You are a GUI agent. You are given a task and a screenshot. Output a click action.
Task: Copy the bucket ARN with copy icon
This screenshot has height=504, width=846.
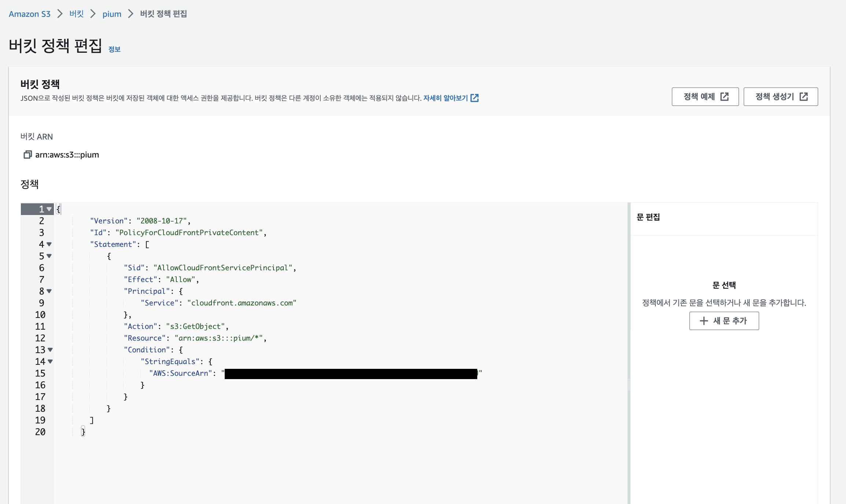(27, 155)
